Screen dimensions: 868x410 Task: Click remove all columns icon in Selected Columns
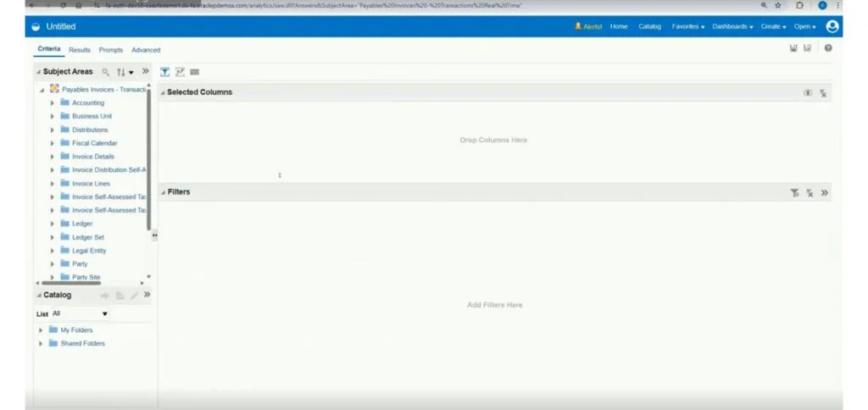point(823,93)
